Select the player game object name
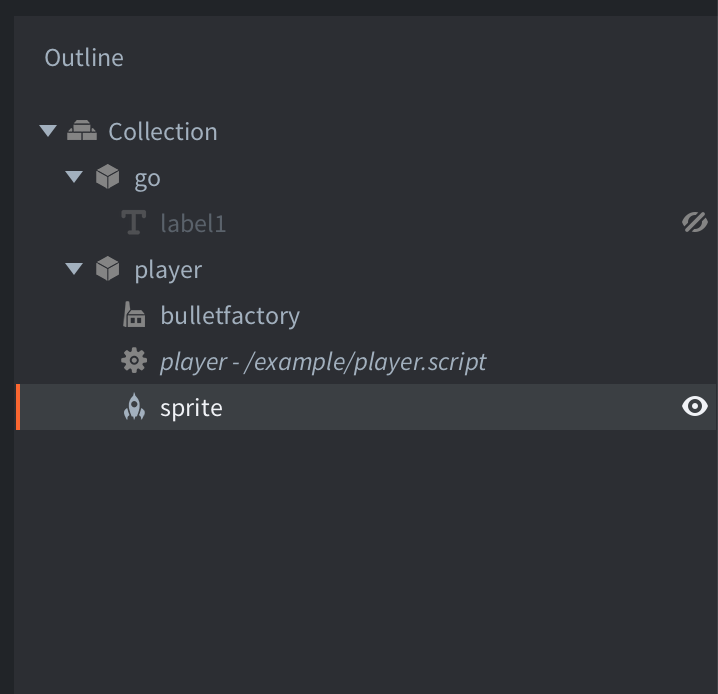Image resolution: width=718 pixels, height=694 pixels. 168,271
